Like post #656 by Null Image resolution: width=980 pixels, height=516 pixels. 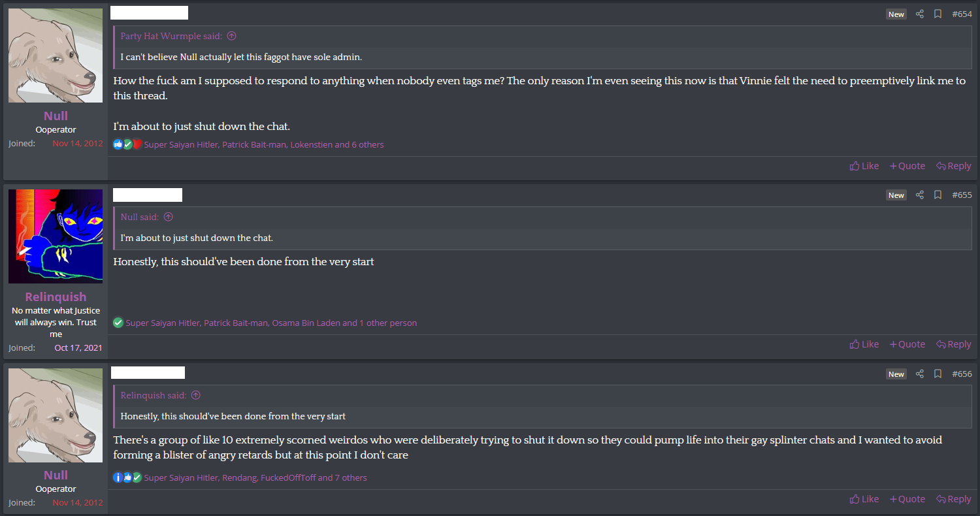tap(864, 499)
